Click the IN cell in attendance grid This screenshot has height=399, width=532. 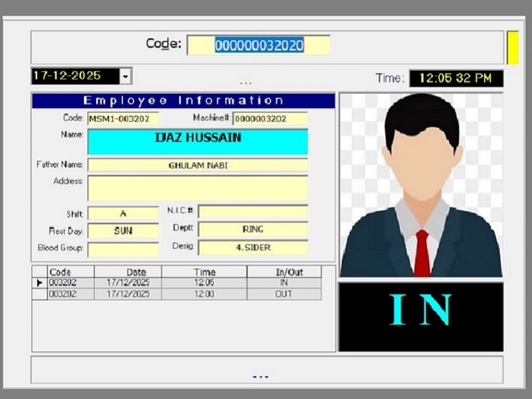[x=284, y=282]
